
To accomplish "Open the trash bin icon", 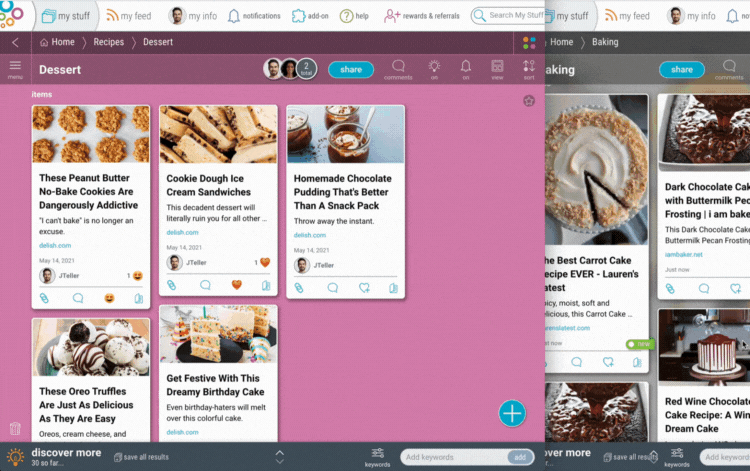I will (x=15, y=429).
